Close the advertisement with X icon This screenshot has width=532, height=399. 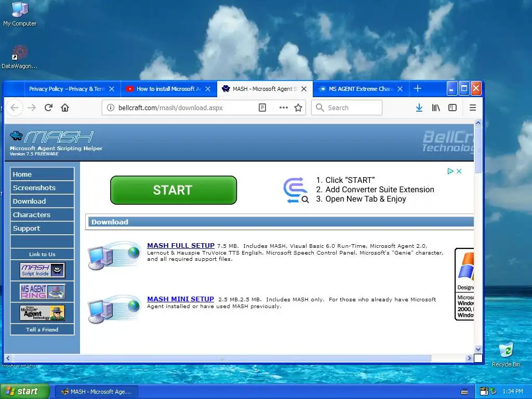point(459,171)
